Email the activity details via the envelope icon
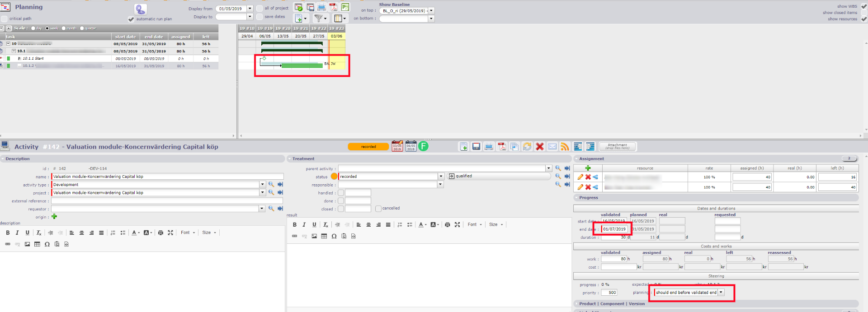This screenshot has width=868, height=312. pos(552,147)
